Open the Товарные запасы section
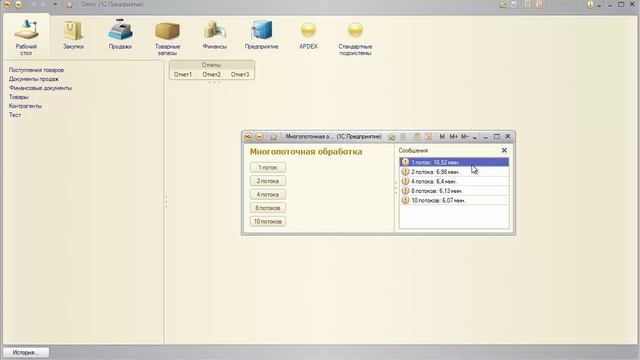Viewport: 640px width, 360px height. pyautogui.click(x=167, y=38)
